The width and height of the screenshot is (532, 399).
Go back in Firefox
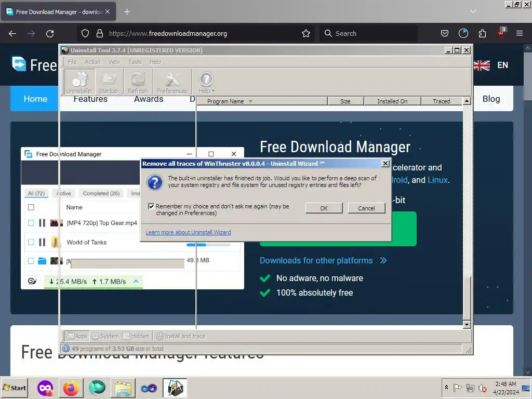point(12,33)
